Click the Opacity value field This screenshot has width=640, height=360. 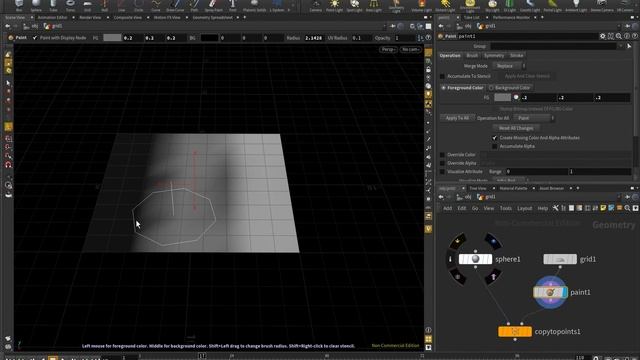[x=404, y=38]
